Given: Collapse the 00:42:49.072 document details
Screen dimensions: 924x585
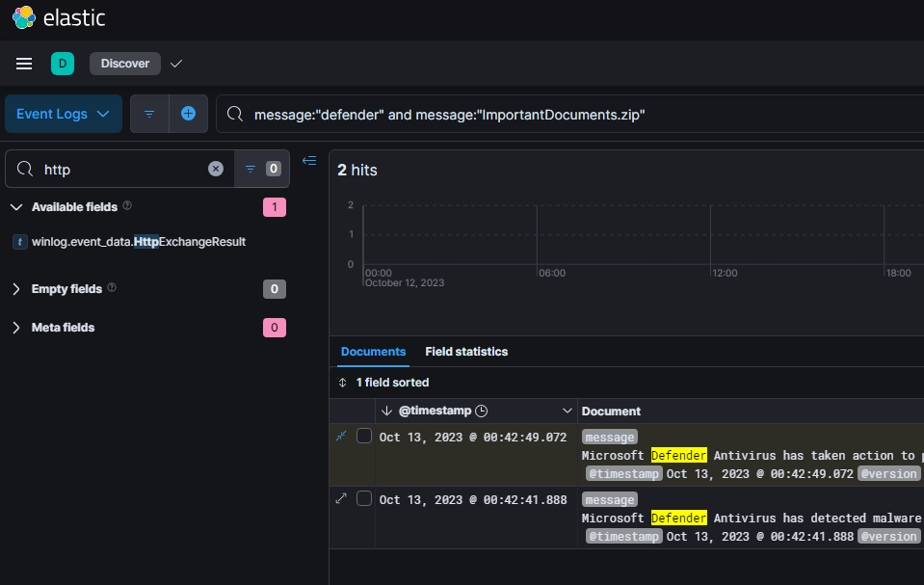Looking at the screenshot, I should 341,436.
